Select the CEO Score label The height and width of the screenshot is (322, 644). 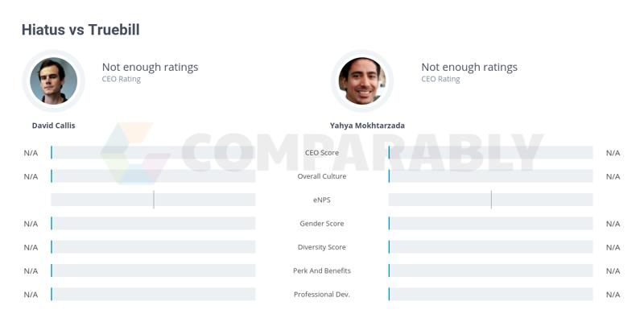pos(321,153)
